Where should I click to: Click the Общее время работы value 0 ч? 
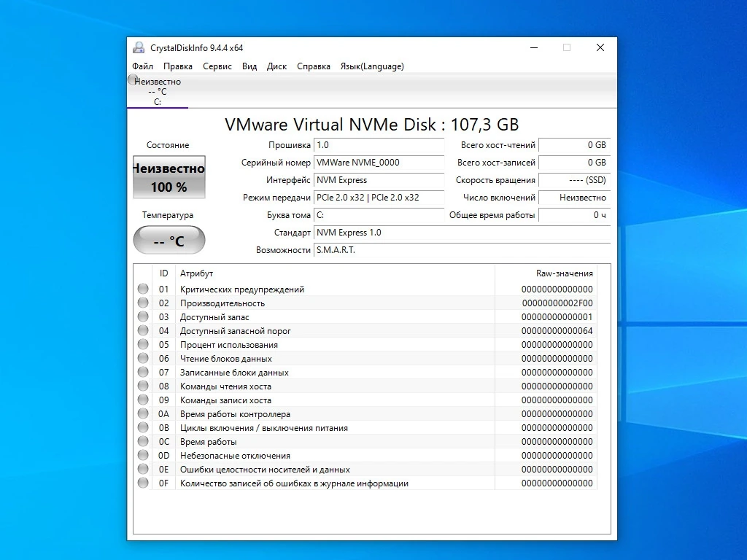[575, 215]
